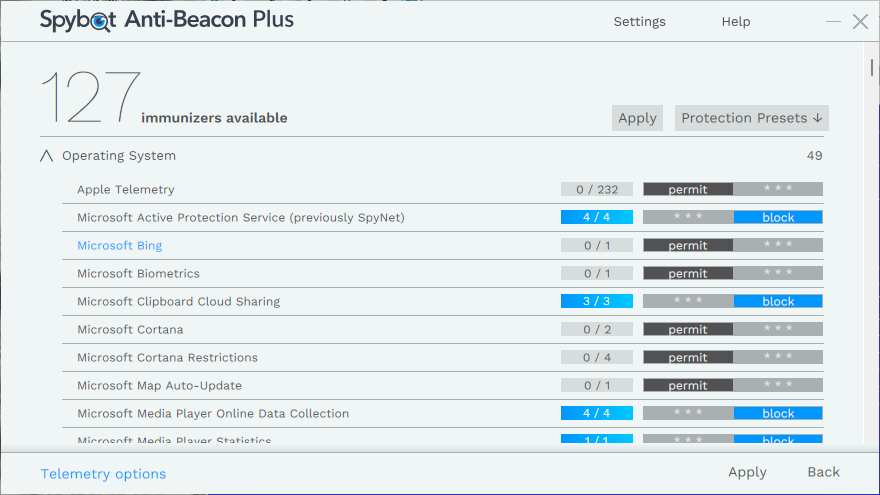Select the Microsoft Cortana row label
The width and height of the screenshot is (880, 495).
130,329
